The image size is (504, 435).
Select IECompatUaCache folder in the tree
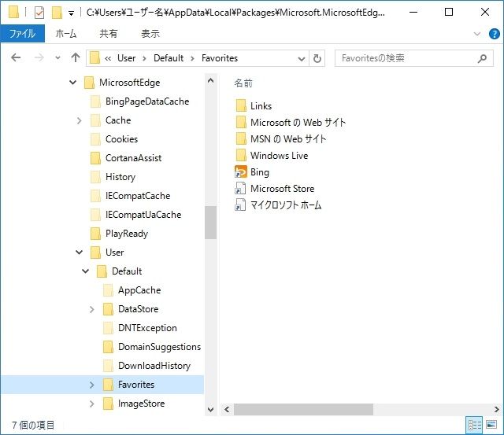pos(143,215)
